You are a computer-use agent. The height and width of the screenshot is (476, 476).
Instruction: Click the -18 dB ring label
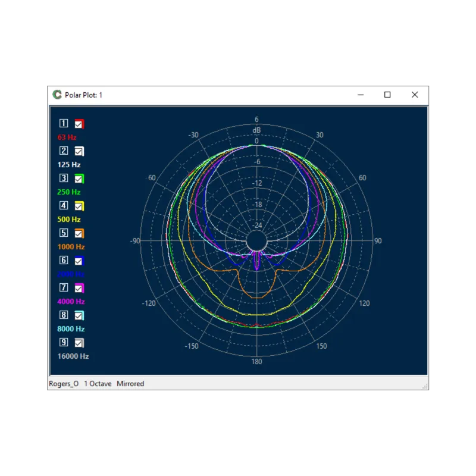click(257, 204)
